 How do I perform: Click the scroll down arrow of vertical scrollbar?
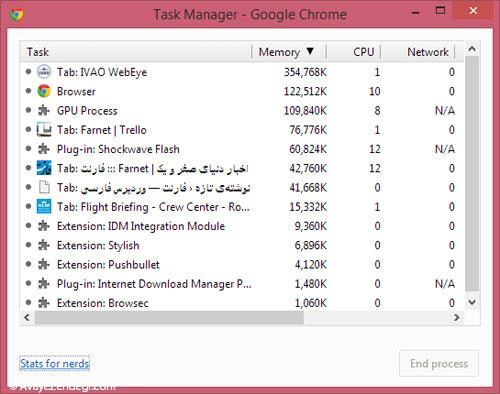tap(472, 302)
